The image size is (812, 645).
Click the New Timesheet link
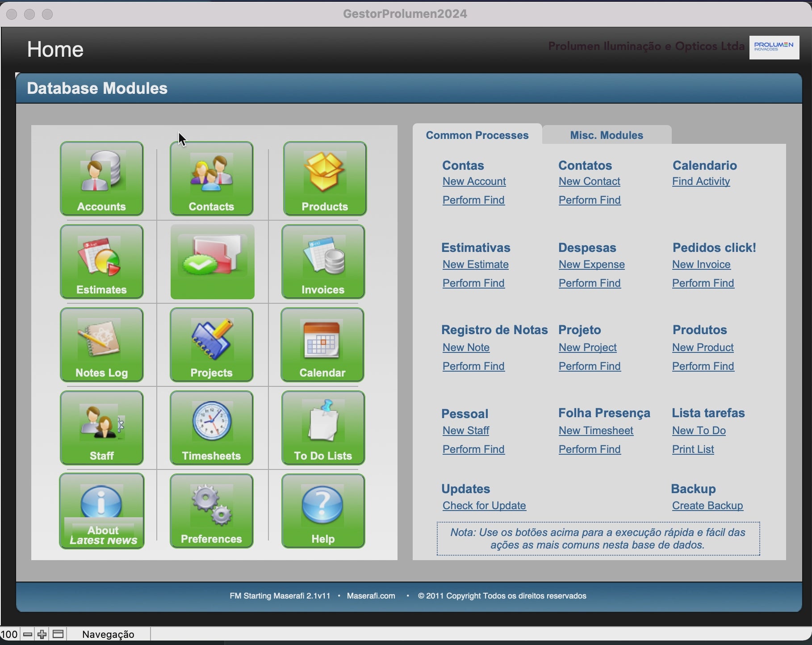tap(596, 431)
